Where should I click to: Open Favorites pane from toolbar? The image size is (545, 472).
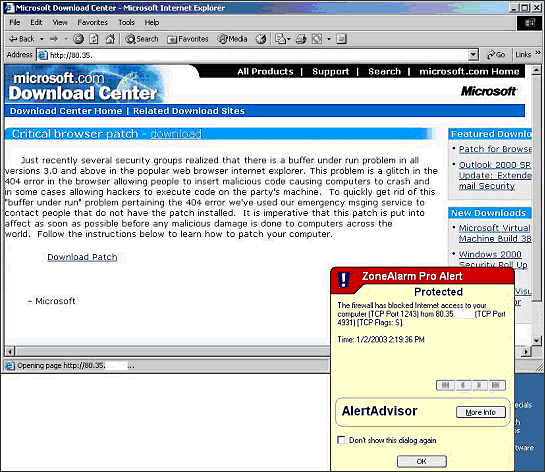(x=187, y=39)
